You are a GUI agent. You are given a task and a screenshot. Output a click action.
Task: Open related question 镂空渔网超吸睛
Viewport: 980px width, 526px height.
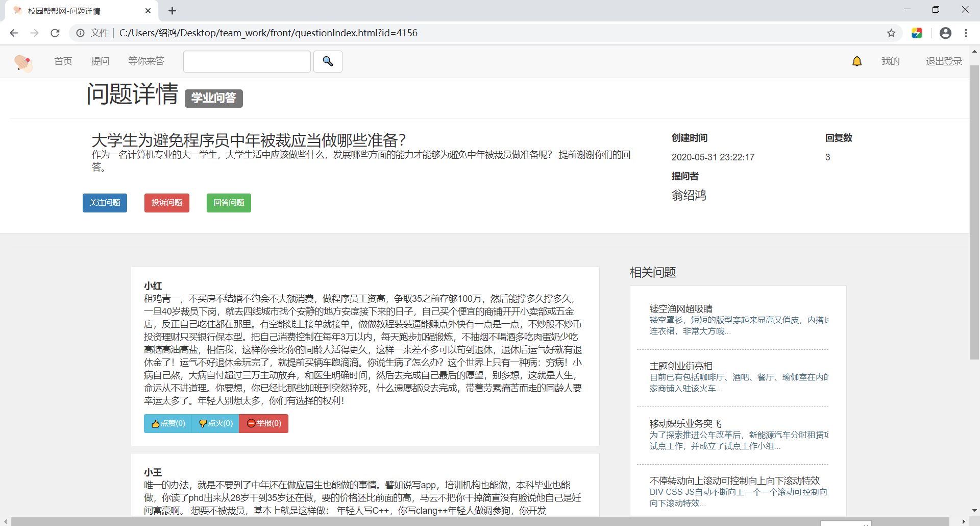pos(681,308)
